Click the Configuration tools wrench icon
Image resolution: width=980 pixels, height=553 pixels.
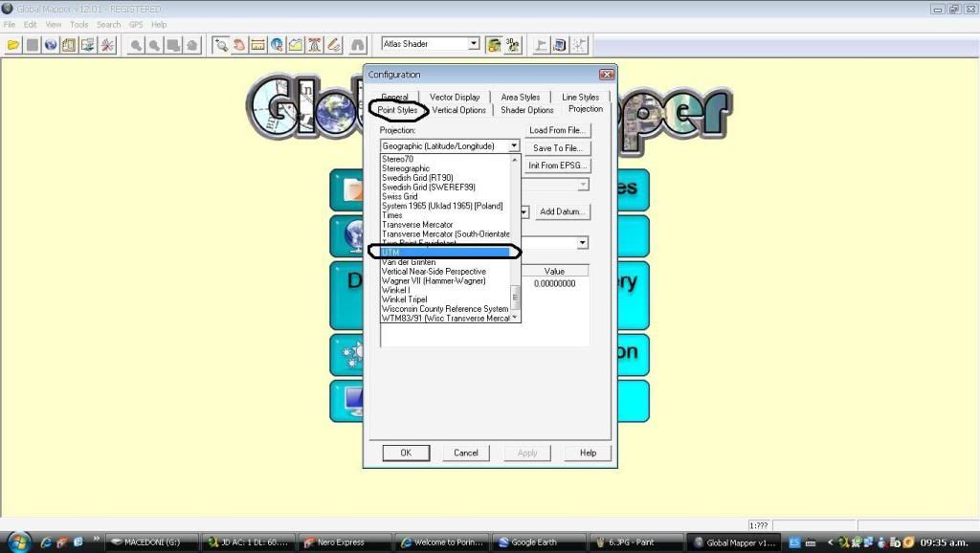[107, 45]
